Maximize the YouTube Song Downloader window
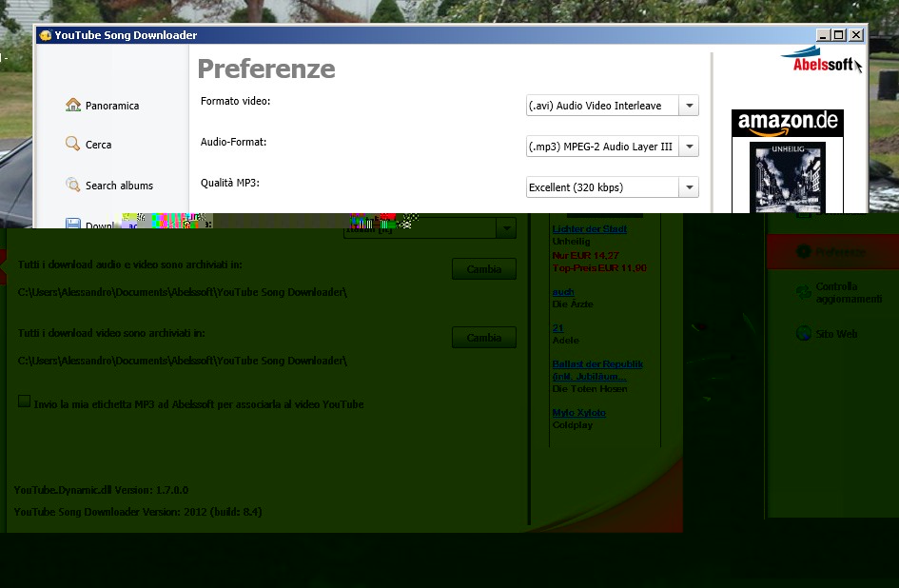This screenshot has width=899, height=588. pyautogui.click(x=839, y=35)
